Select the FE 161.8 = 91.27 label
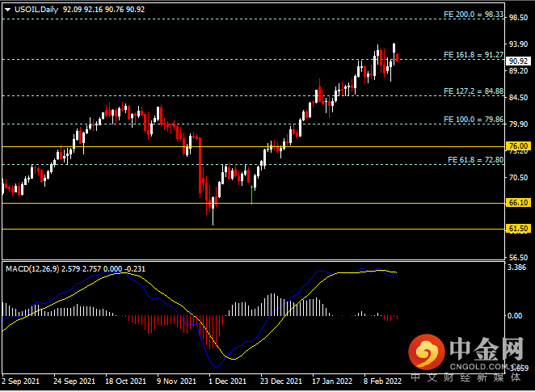The height and width of the screenshot is (392, 535). (474, 55)
